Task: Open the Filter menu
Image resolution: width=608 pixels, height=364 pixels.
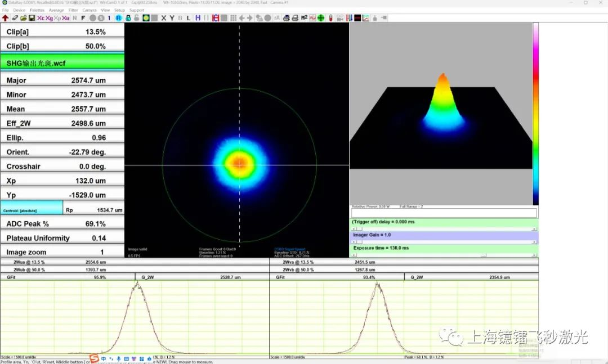Action: [x=73, y=10]
